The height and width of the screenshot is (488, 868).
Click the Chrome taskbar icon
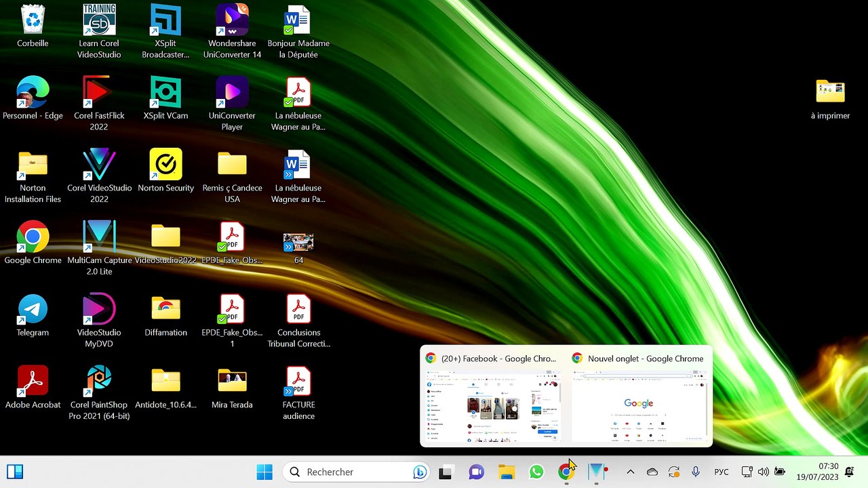566,472
